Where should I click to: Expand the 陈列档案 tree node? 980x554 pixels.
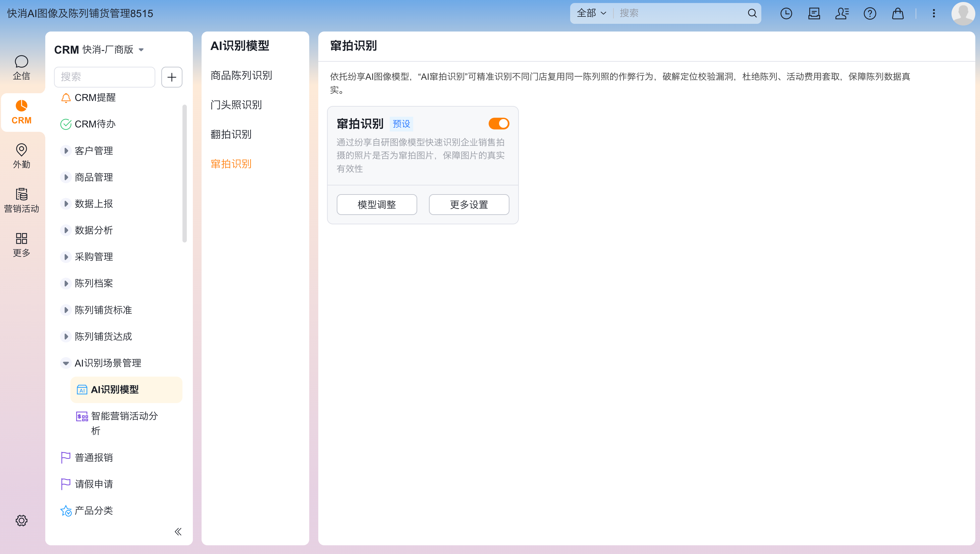pos(66,283)
